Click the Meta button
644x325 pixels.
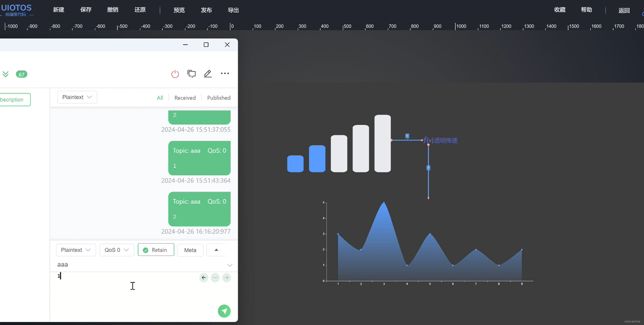tap(190, 249)
